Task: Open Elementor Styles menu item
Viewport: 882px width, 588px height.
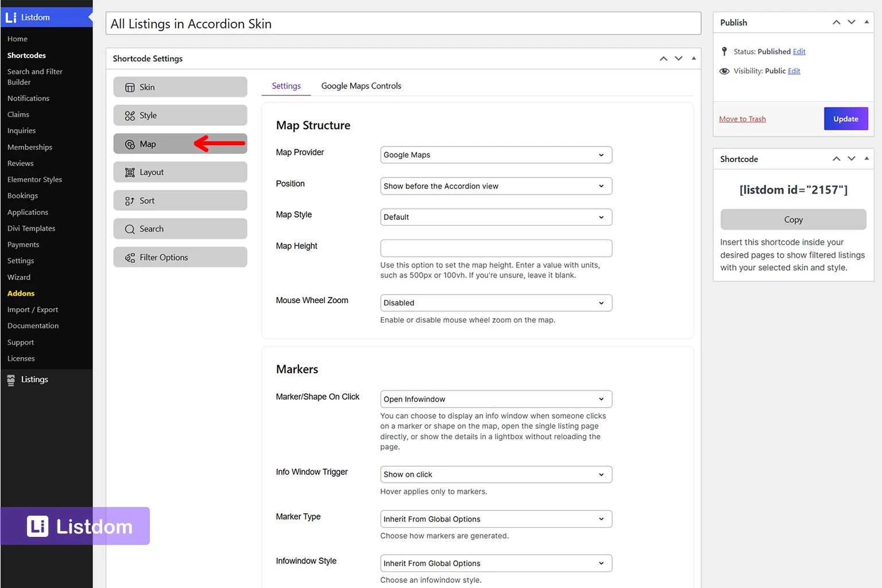Action: (x=34, y=180)
